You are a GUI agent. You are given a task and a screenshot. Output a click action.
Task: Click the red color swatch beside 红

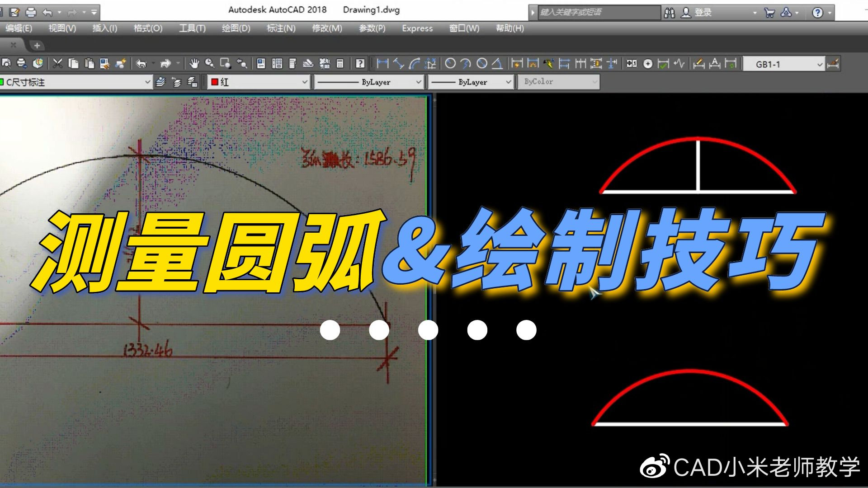point(216,82)
